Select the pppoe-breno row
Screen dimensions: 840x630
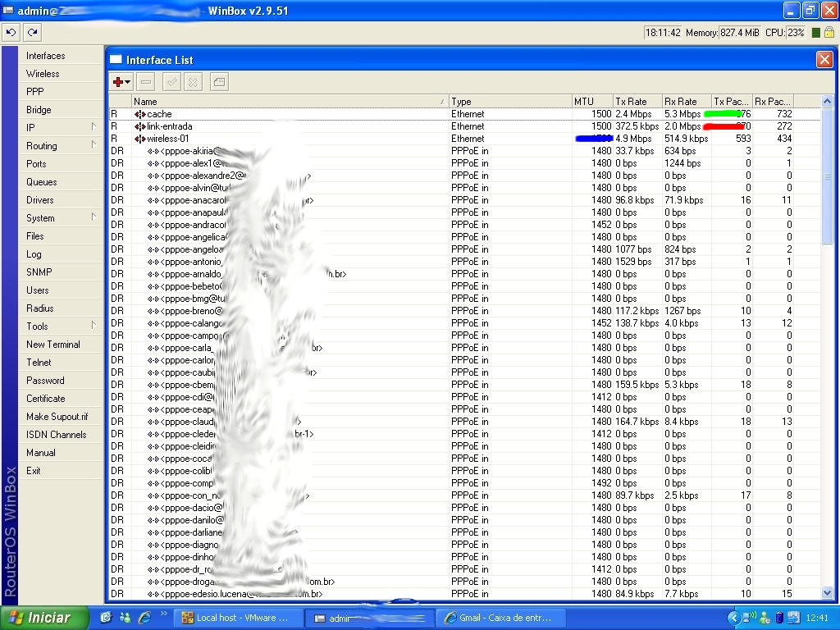pos(464,311)
